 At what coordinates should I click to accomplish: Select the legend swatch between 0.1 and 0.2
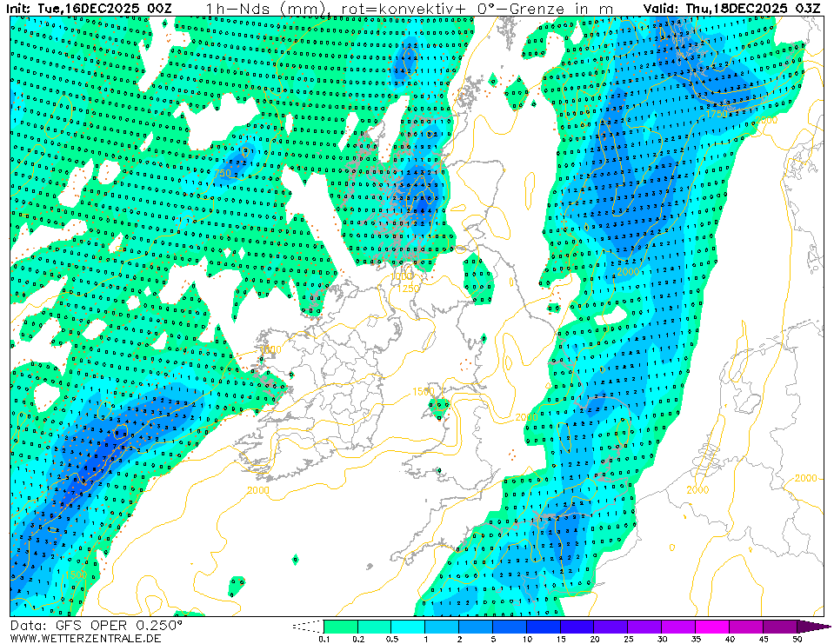[x=340, y=626]
